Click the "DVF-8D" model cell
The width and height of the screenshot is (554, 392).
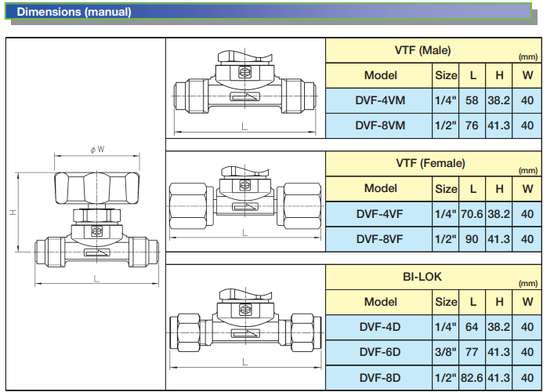click(380, 378)
